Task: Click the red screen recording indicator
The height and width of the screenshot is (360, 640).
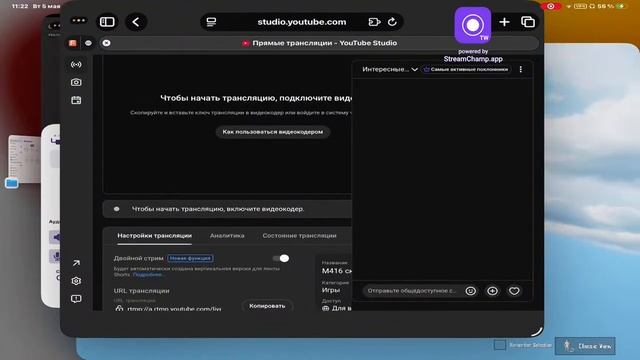Action: pos(551,6)
